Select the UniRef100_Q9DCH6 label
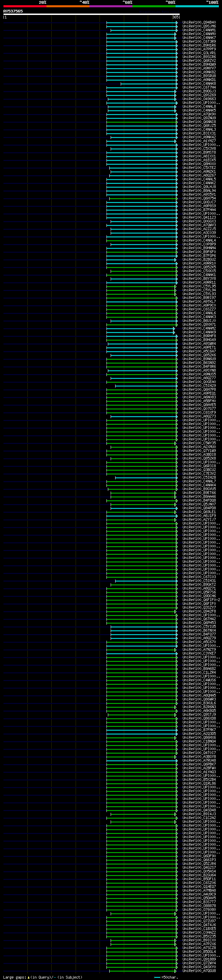 pyautogui.click(x=199, y=596)
